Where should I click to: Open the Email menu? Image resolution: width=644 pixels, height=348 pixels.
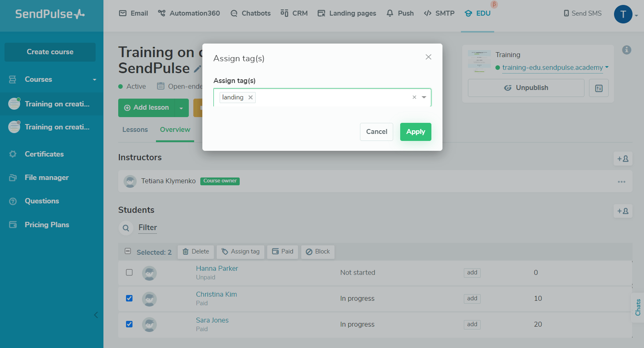pos(133,13)
